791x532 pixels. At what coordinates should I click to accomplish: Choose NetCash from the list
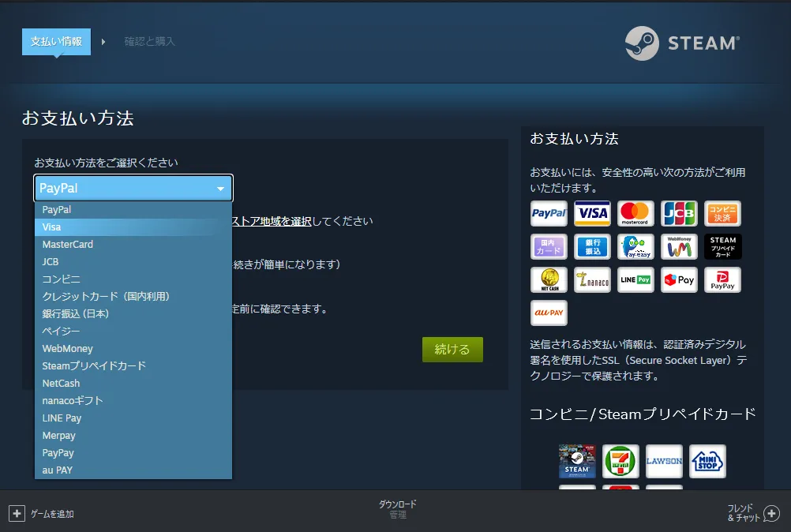133,384
